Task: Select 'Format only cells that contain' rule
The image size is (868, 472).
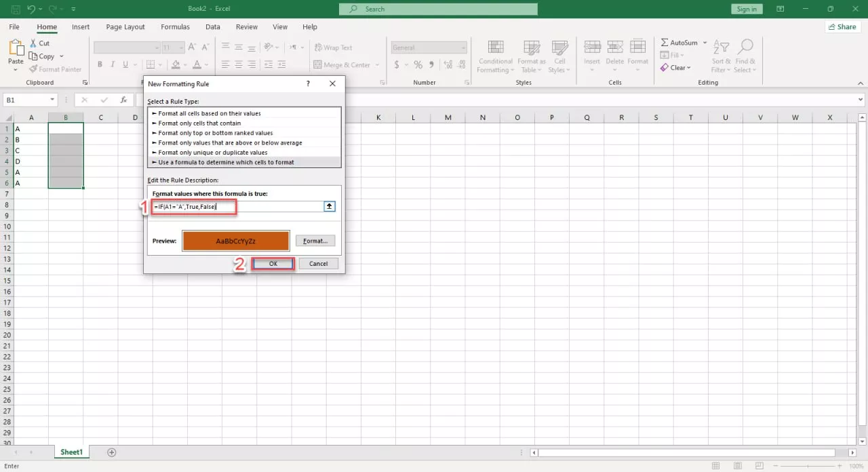Action: pos(244,123)
